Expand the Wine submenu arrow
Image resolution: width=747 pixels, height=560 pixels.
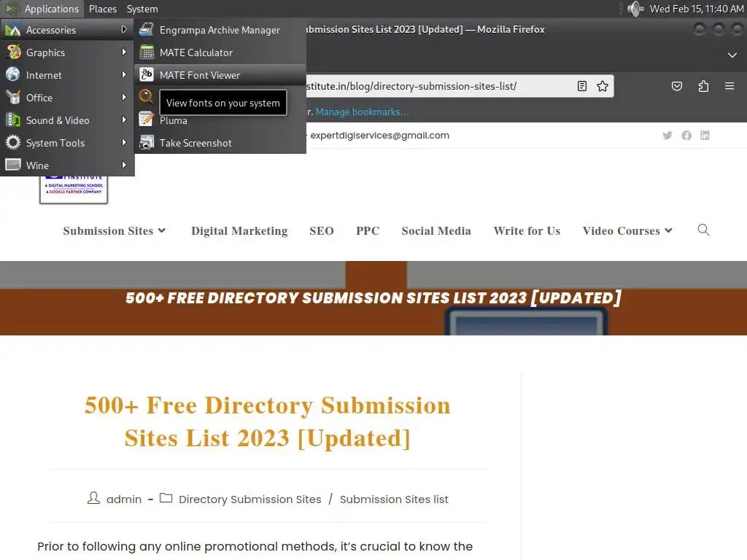[124, 165]
